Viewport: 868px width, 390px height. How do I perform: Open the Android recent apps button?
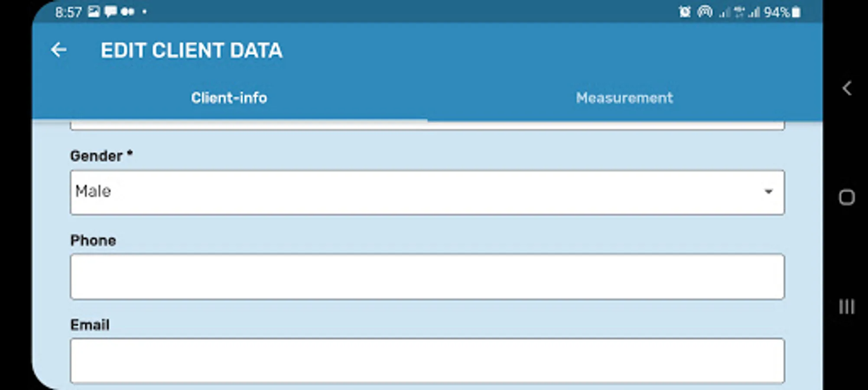coord(846,307)
